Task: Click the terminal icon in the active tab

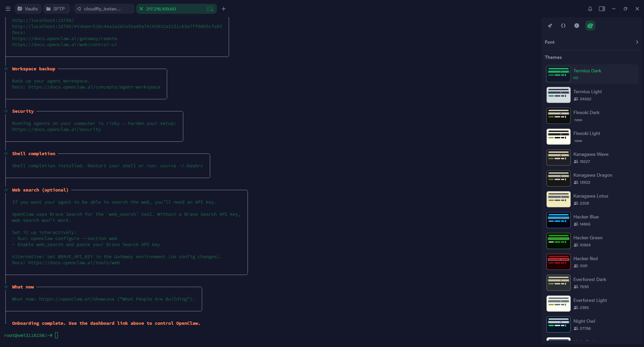Action: [210, 9]
